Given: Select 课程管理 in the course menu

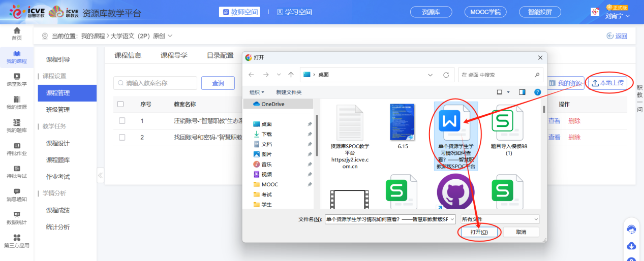Looking at the screenshot, I should (x=67, y=93).
